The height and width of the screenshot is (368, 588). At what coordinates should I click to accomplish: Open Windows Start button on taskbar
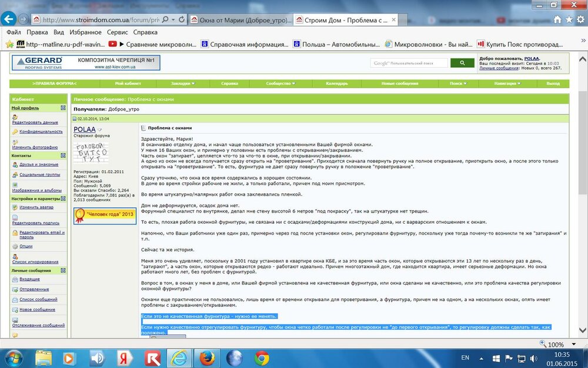[x=14, y=359]
